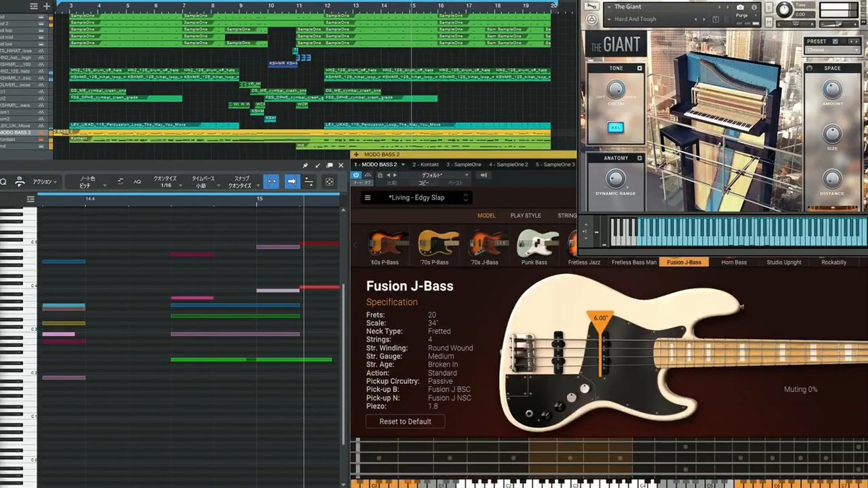Select next plugin preset arrow
Viewport: 868px width, 488px height.
(395, 175)
